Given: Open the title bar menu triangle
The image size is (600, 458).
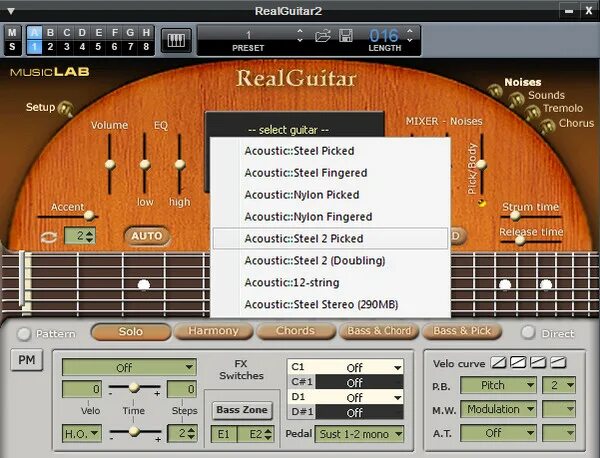Looking at the screenshot, I should pos(11,11).
